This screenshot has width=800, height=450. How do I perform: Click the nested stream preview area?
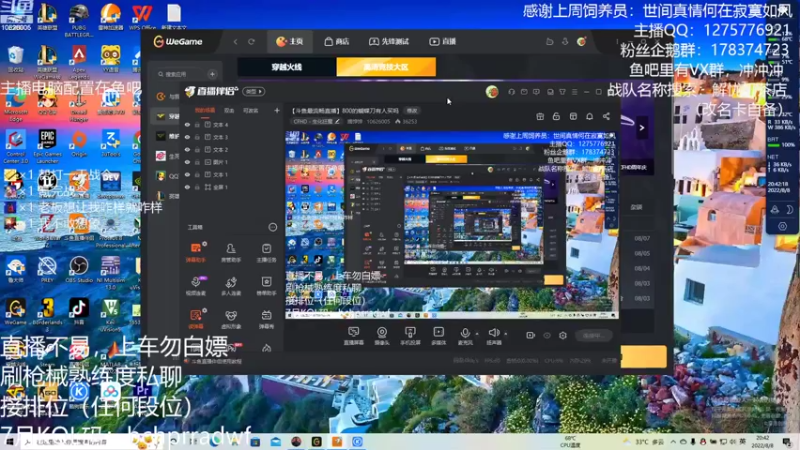(x=452, y=225)
